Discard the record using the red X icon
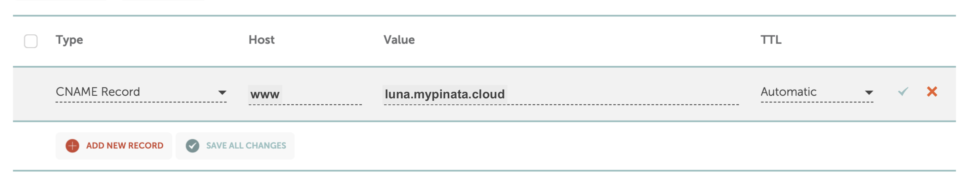The image size is (980, 192). (932, 91)
